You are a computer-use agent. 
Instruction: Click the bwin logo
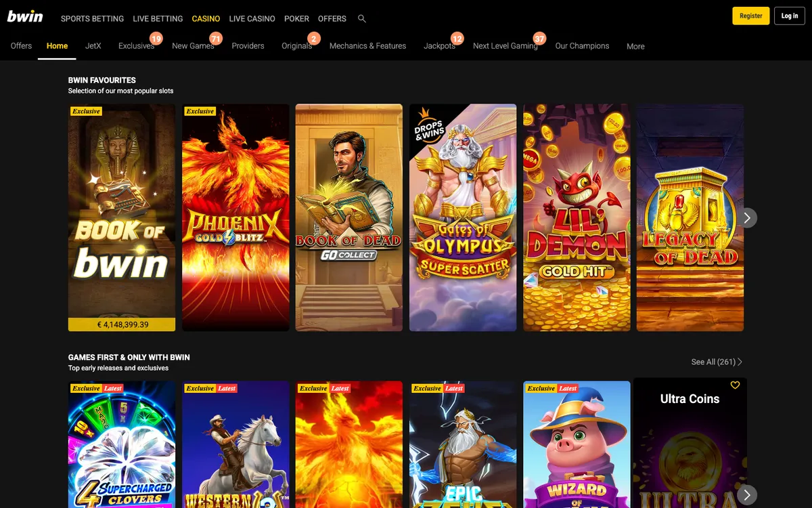[25, 16]
